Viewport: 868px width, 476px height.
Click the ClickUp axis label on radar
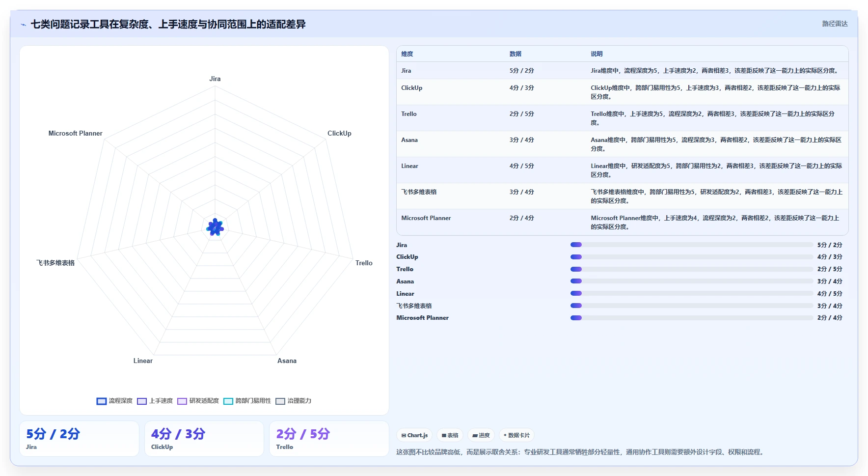point(339,133)
